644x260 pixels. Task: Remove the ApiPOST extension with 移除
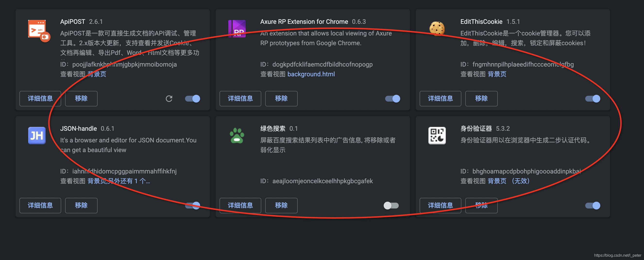coord(81,99)
